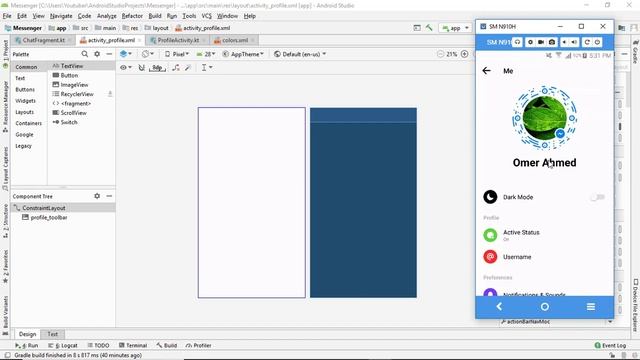640x360 pixels.
Task: Click the screenshot camera icon in SM N910H toolbar
Action: [551, 42]
